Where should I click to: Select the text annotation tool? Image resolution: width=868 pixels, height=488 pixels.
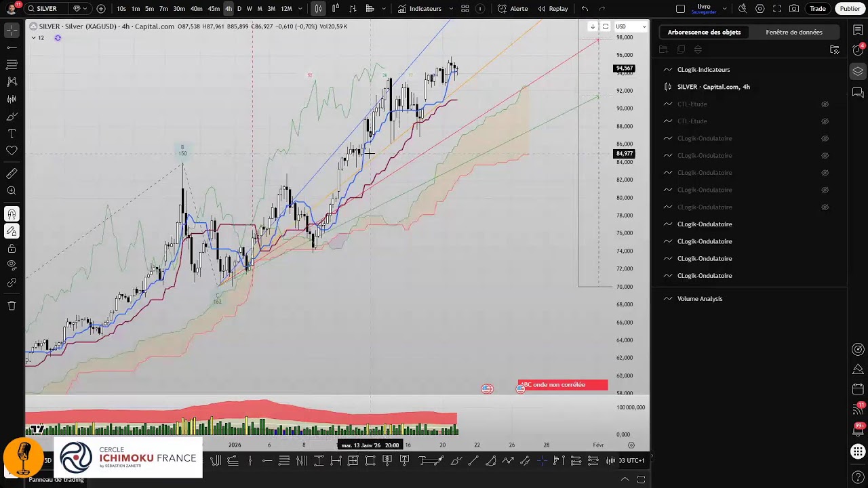pos(12,134)
